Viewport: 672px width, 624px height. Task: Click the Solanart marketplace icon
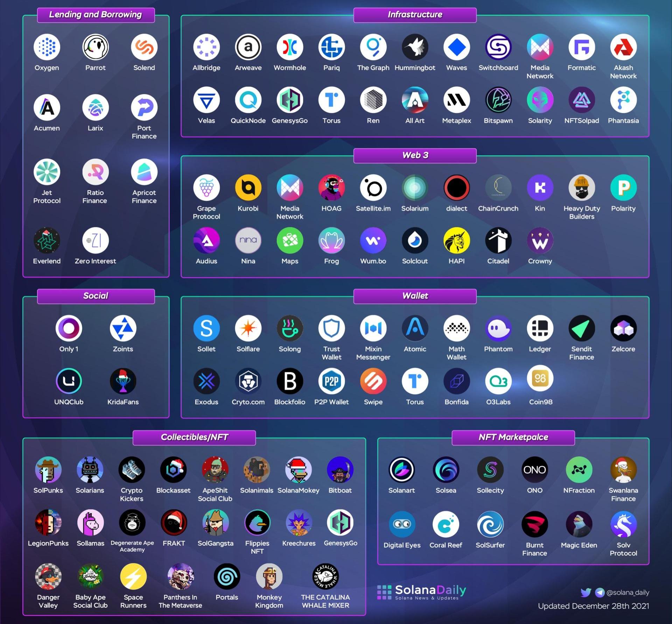tap(401, 469)
